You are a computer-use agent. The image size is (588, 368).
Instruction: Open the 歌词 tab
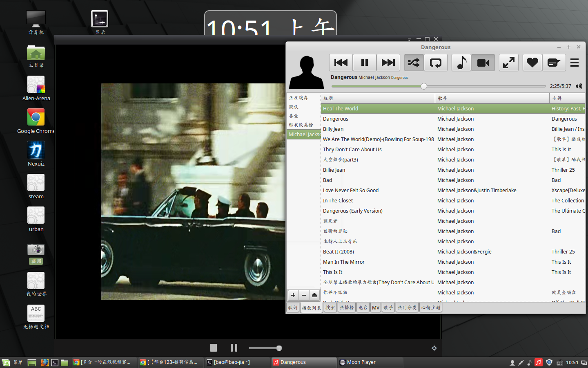pyautogui.click(x=293, y=307)
